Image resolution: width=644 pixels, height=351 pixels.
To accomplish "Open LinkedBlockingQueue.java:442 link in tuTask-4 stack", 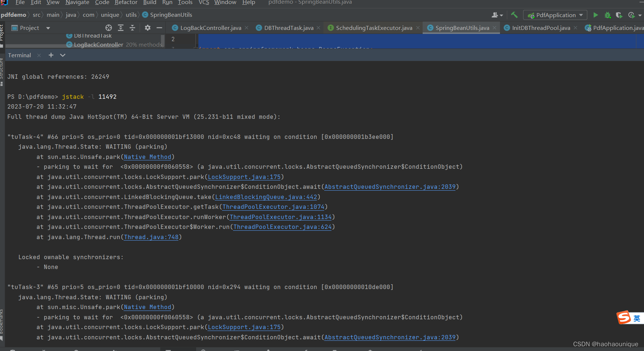I will (x=266, y=197).
